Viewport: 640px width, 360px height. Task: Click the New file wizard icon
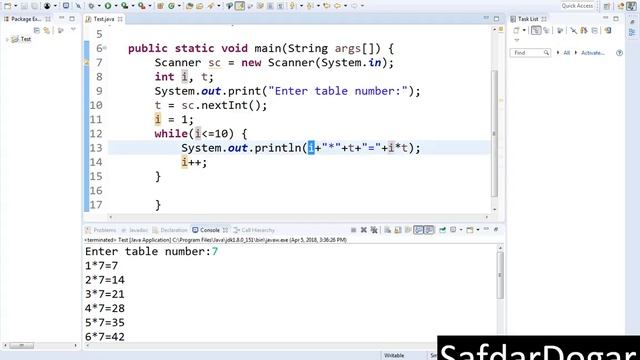(7, 6)
